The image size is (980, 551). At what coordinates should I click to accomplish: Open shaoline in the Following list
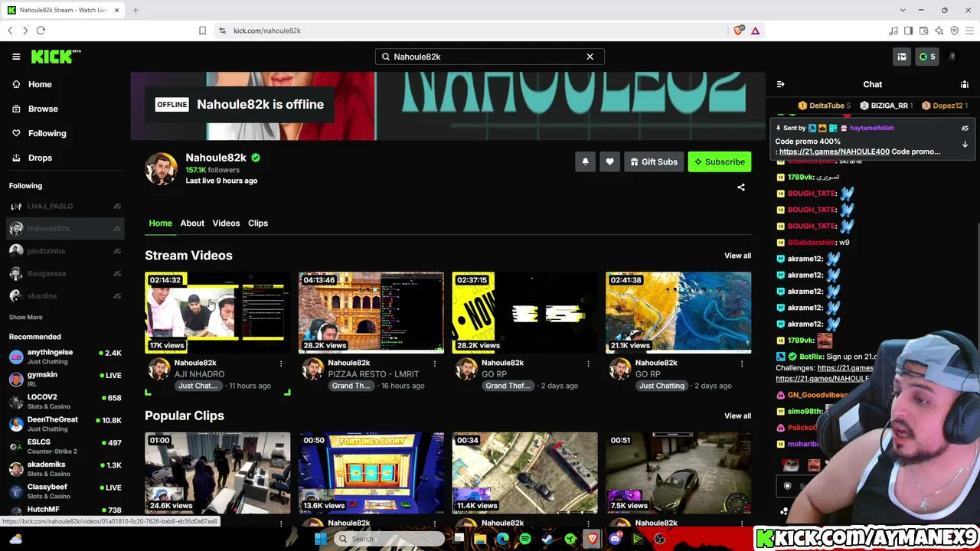coord(65,295)
